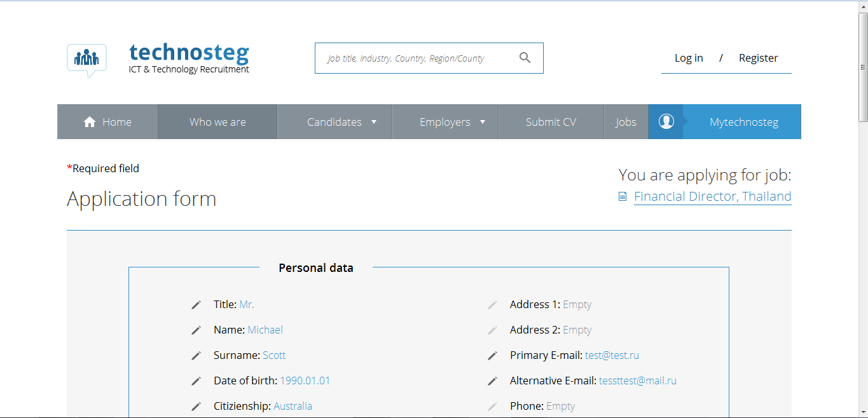This screenshot has height=418, width=868.
Task: Click the test@test.ru e-mail value
Action: pos(612,356)
